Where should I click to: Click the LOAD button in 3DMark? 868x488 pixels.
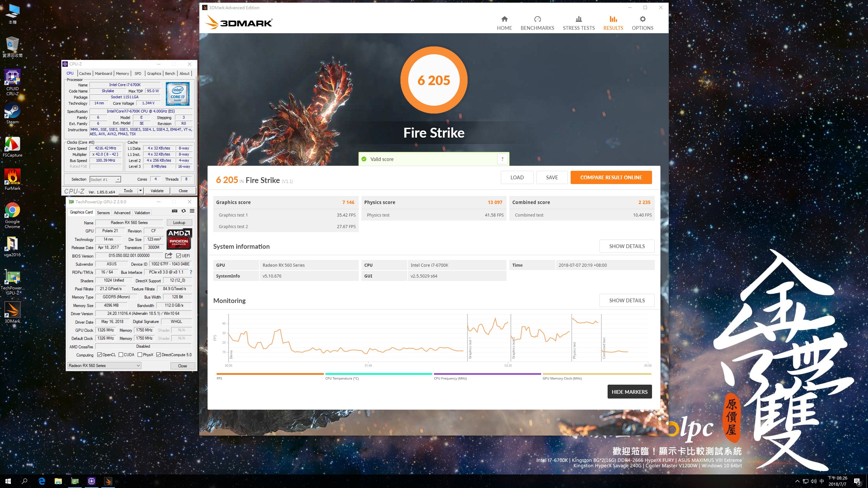tap(517, 177)
